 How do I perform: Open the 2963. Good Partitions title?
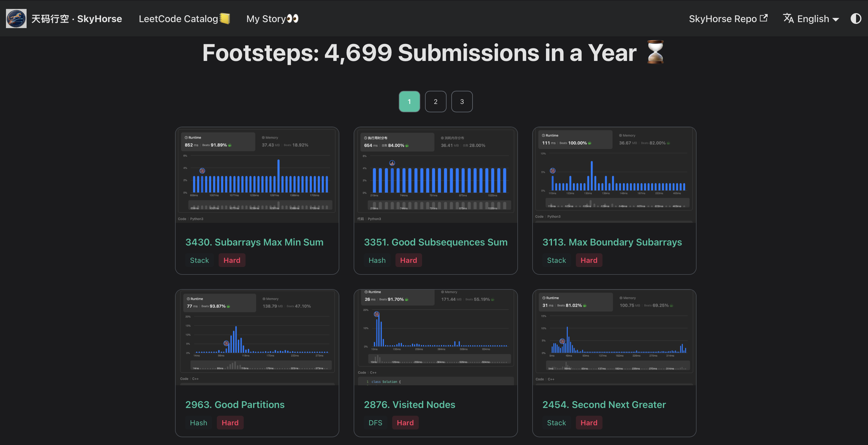[x=235, y=404]
